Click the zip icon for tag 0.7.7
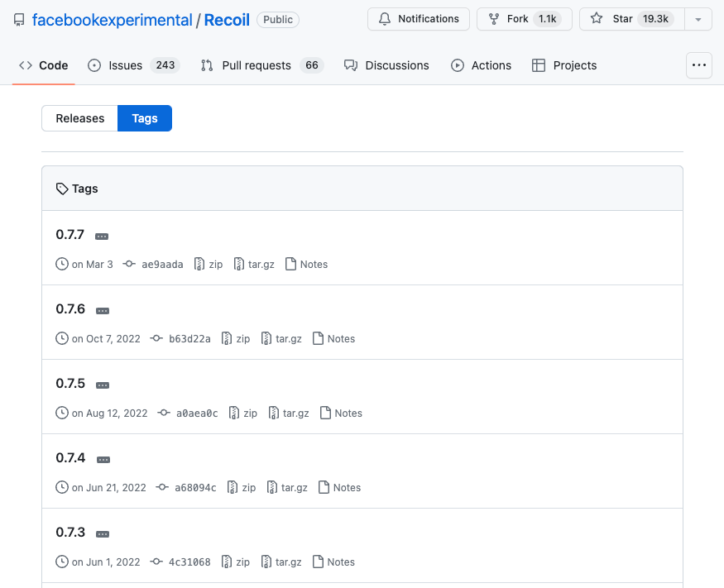 coord(199,265)
